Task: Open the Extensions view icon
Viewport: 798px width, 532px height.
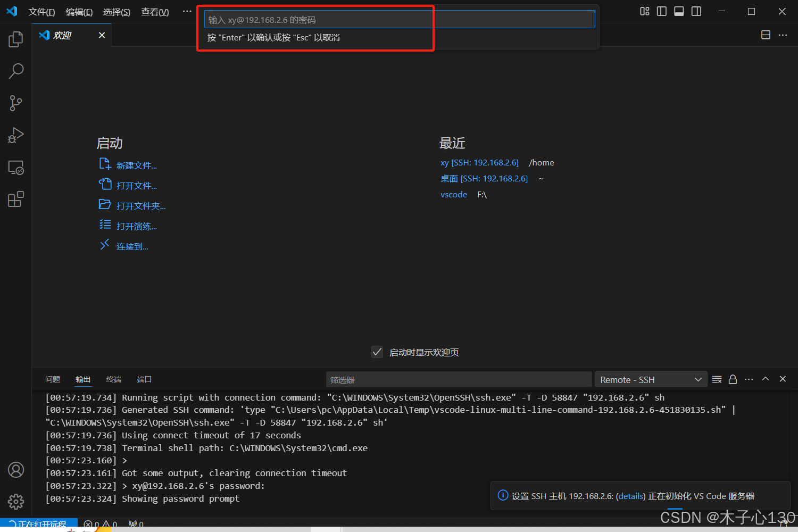Action: pyautogui.click(x=15, y=198)
